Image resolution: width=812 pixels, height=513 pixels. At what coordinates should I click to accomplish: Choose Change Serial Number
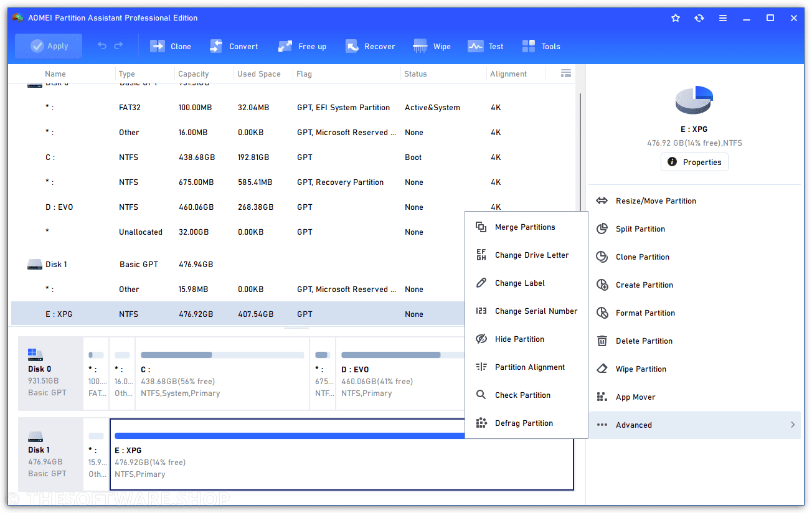click(526, 311)
